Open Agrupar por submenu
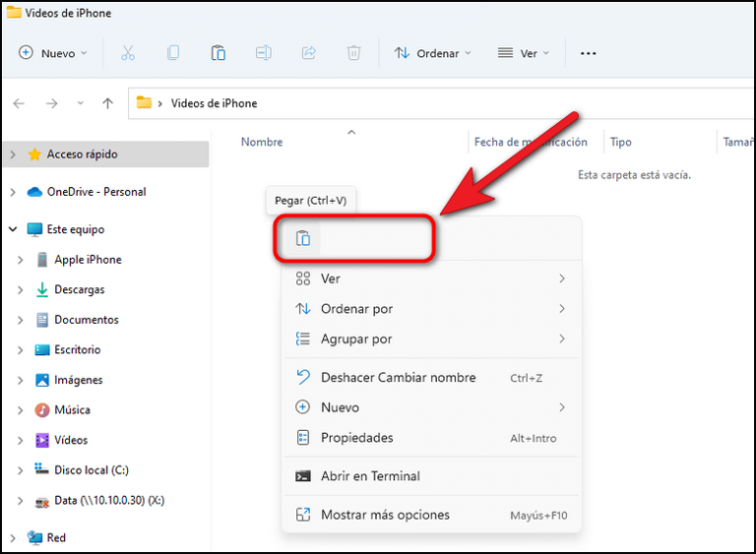Screen dimensions: 756x554 (431, 339)
